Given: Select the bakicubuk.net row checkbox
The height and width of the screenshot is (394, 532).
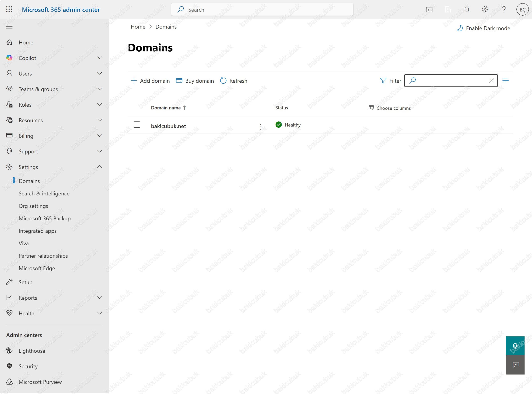Looking at the screenshot, I should pos(137,125).
